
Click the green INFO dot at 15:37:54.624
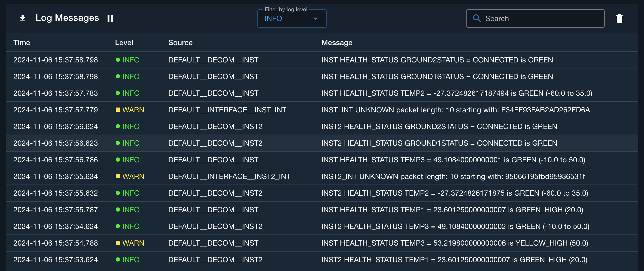pyautogui.click(x=118, y=226)
